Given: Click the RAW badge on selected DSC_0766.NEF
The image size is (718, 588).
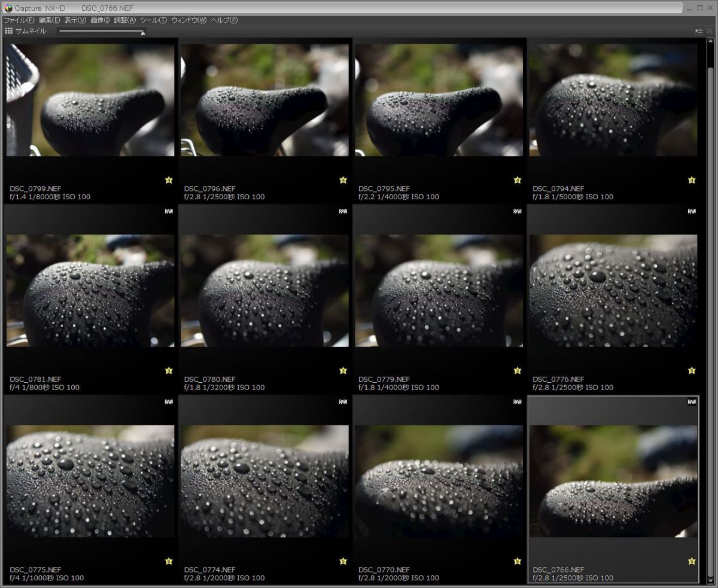Looking at the screenshot, I should click(692, 402).
